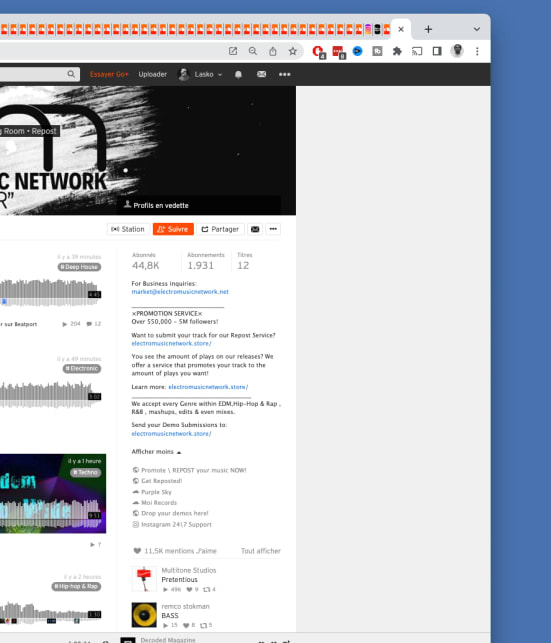The height and width of the screenshot is (643, 551).
Task: Click the open-in-app icon in address bar
Action: (x=233, y=51)
